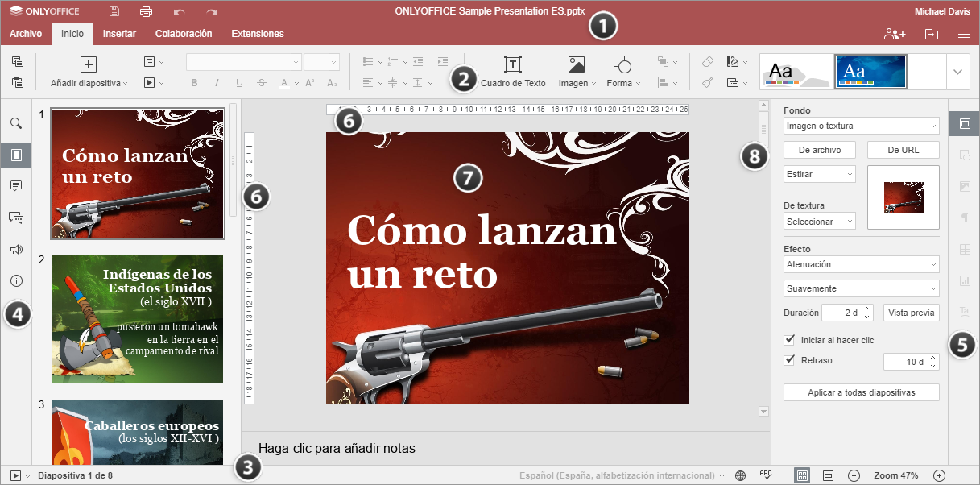980x485 pixels.
Task: Uncheck 'Iniciar al hacer clic' checkbox
Action: click(x=789, y=340)
